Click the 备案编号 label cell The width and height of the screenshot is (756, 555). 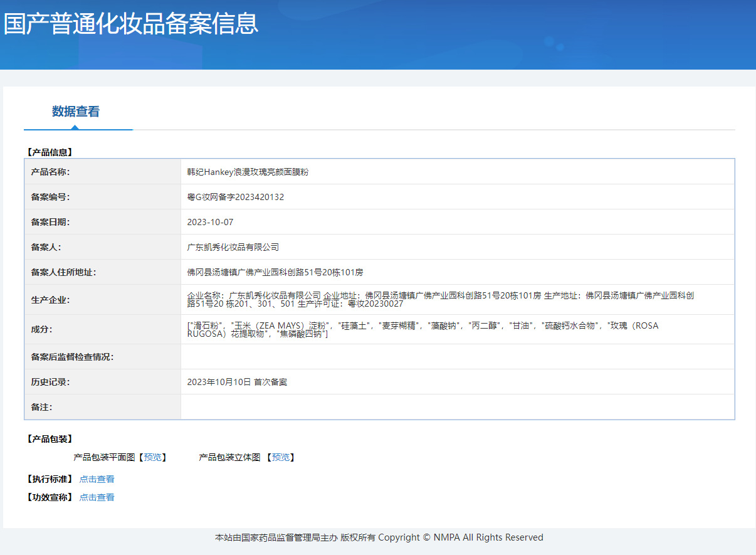click(x=103, y=197)
